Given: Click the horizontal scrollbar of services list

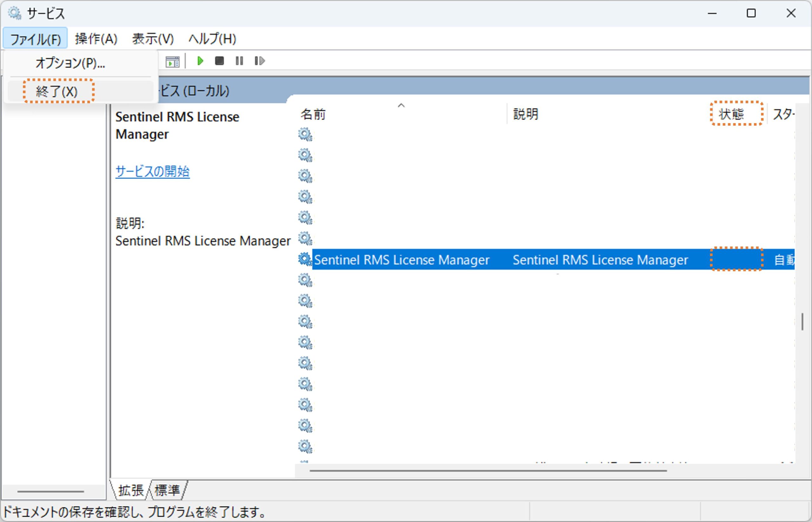Looking at the screenshot, I should [x=488, y=471].
